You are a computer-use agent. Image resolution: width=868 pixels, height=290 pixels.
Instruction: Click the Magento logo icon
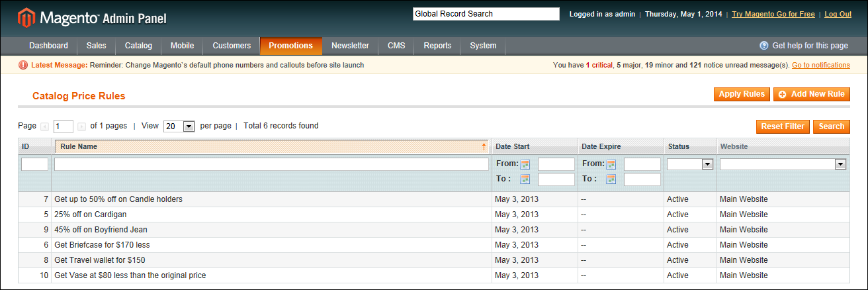[x=26, y=18]
